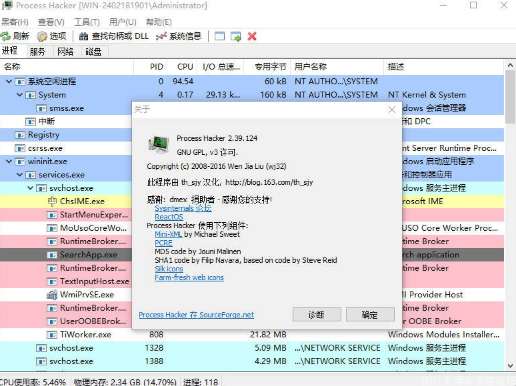Viewport: 516px width, 386px height.
Task: Select the WmiPrvSE.exe process icon
Action: (52, 295)
